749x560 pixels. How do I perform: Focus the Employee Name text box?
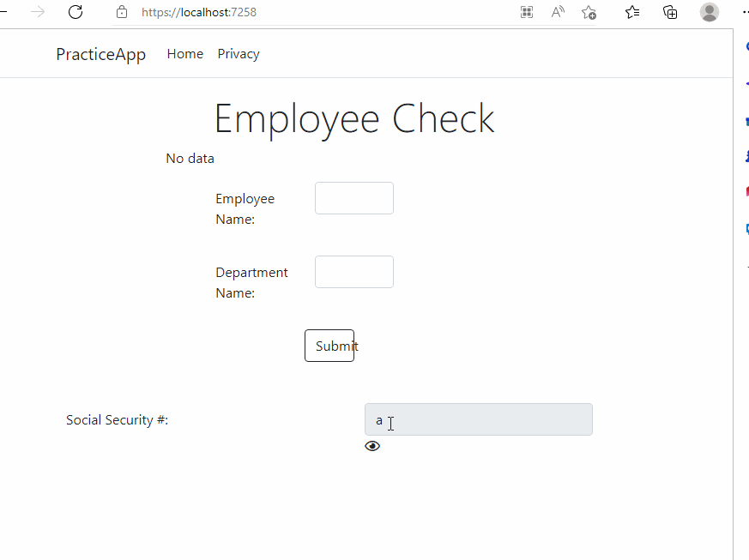click(354, 198)
